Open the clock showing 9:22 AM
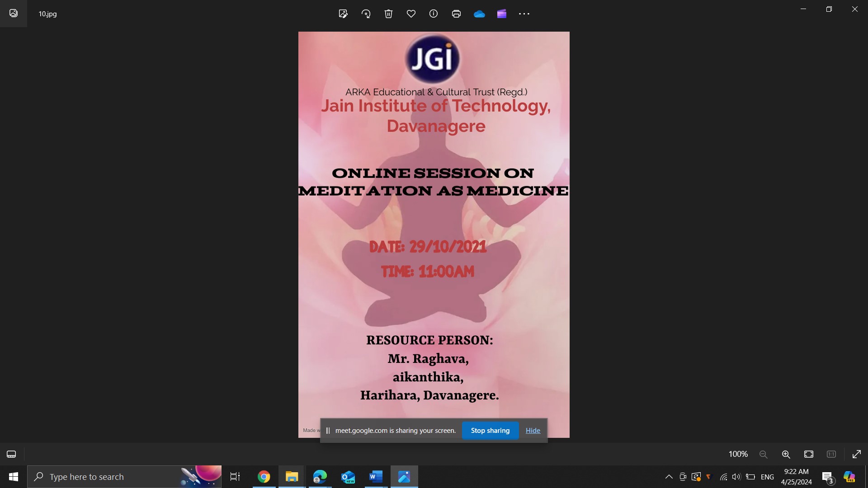 [796, 477]
